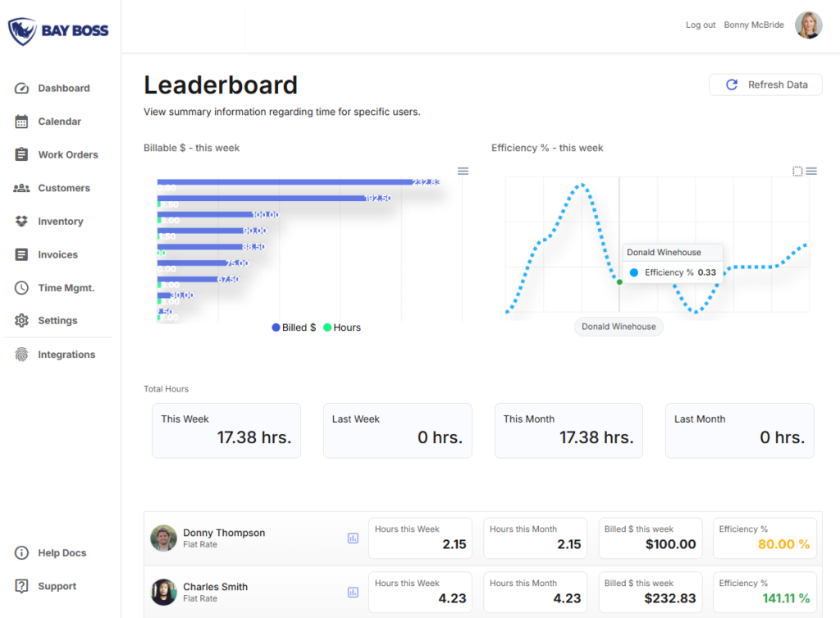Toggle the Hours legend series
The width and height of the screenshot is (840, 618).
(342, 327)
